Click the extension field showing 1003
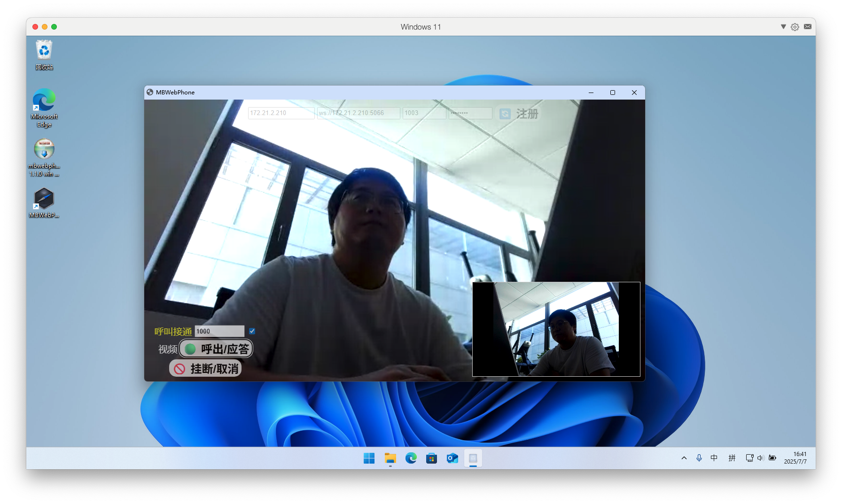Image resolution: width=842 pixels, height=504 pixels. (x=424, y=113)
